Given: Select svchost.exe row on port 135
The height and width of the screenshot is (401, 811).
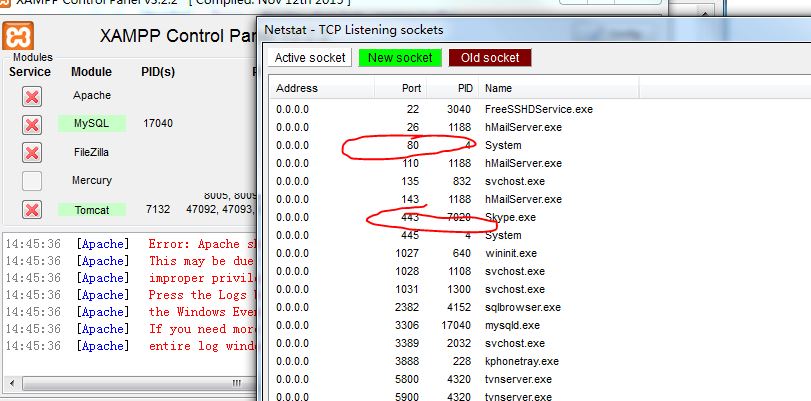Looking at the screenshot, I should [538, 182].
